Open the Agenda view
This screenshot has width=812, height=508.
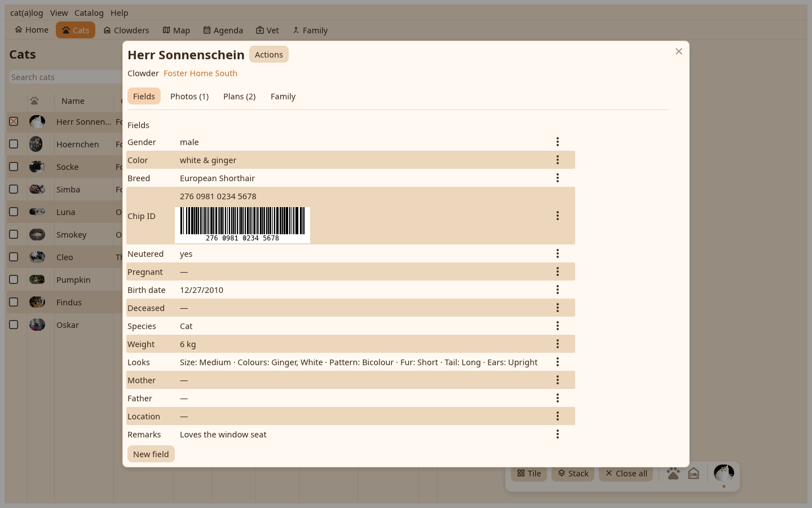223,30
